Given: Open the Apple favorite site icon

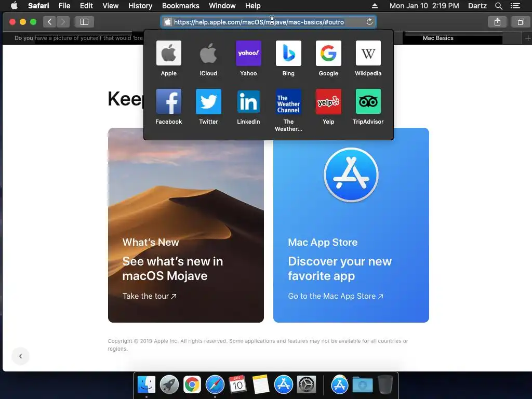Looking at the screenshot, I should [x=169, y=54].
